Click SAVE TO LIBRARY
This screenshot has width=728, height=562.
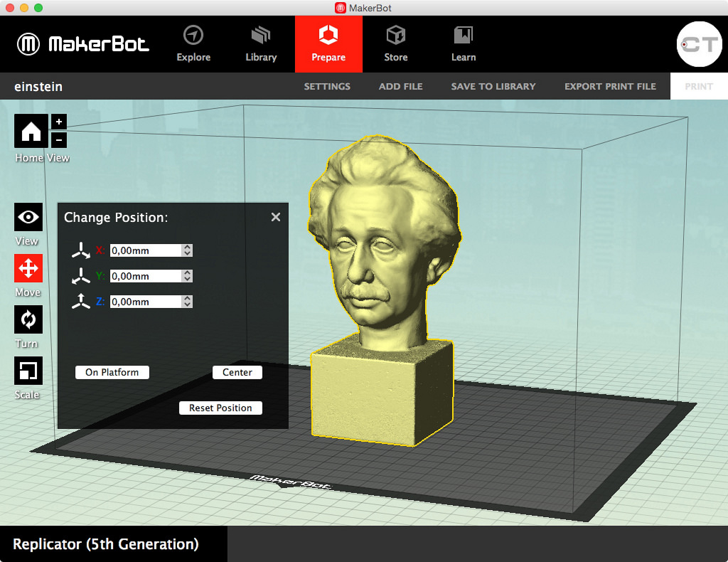tap(493, 86)
